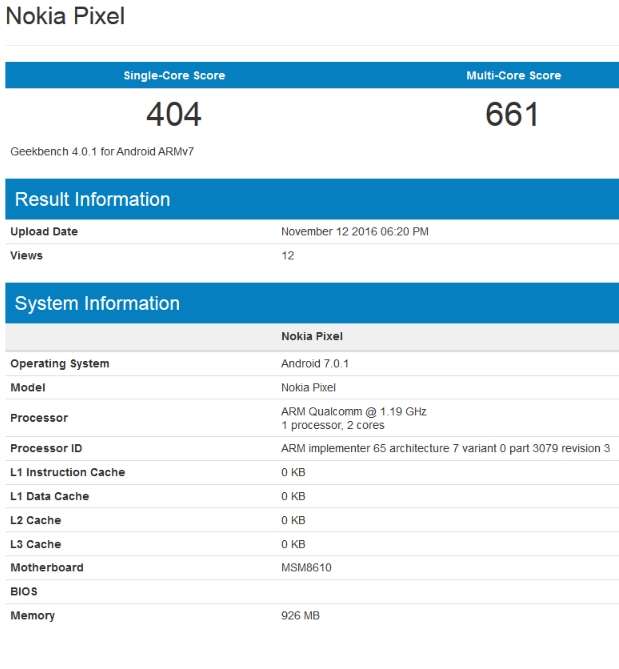Select the 926 MB memory value
Screen dimensions: 619x669
point(300,615)
